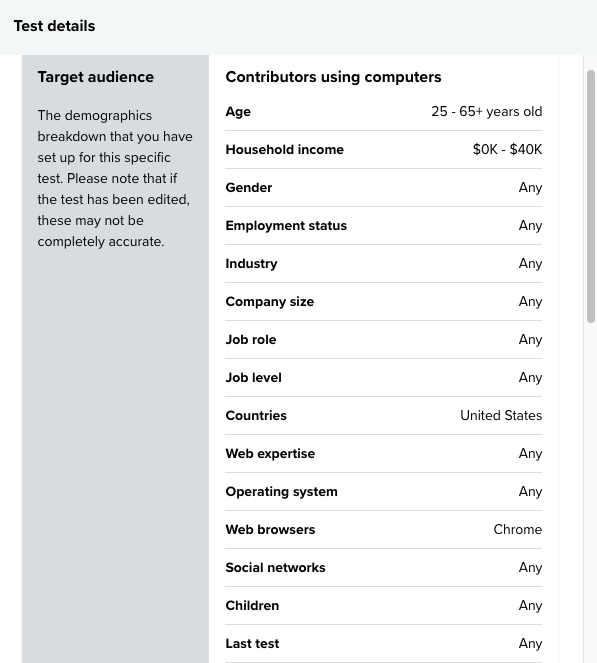
Task: Click the Company size row
Action: pyautogui.click(x=383, y=301)
